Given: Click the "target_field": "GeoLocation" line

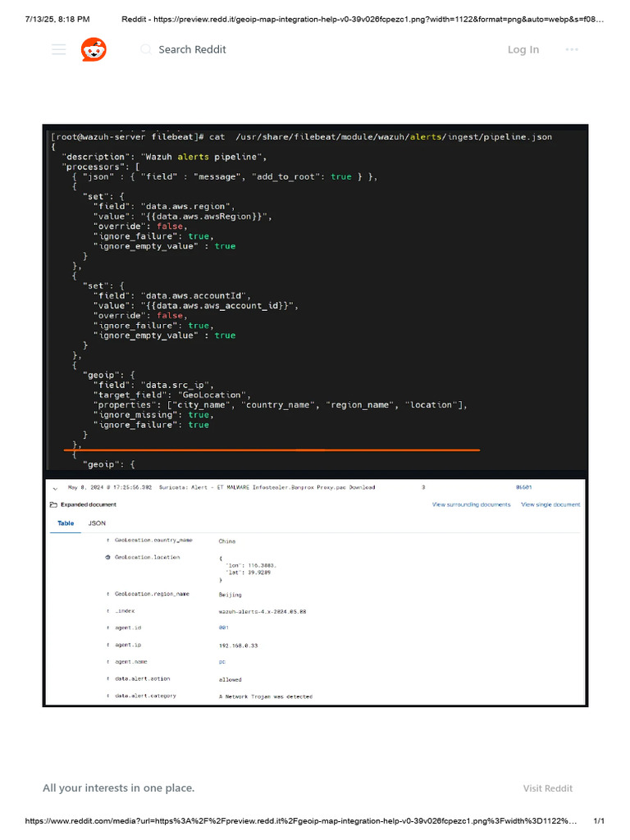Looking at the screenshot, I should pyautogui.click(x=171, y=395).
